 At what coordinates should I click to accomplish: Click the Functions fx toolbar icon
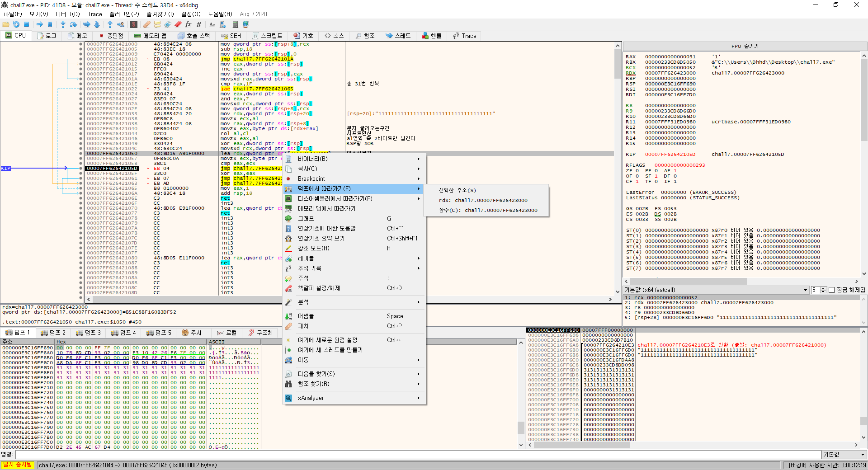188,24
